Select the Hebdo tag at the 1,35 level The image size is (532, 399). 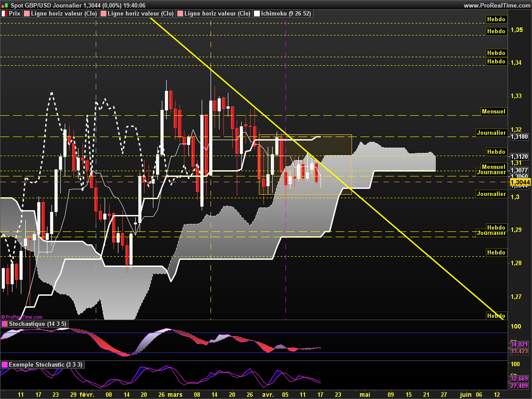pos(496,31)
